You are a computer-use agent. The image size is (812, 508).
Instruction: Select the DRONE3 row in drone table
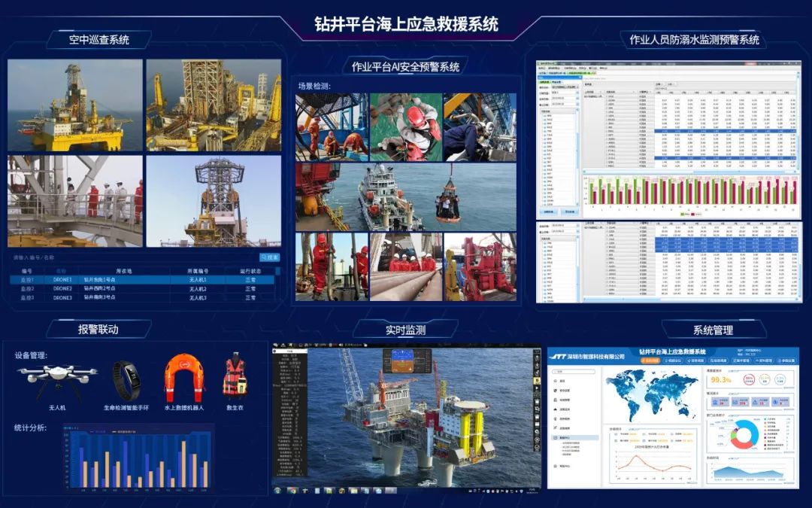click(144, 298)
